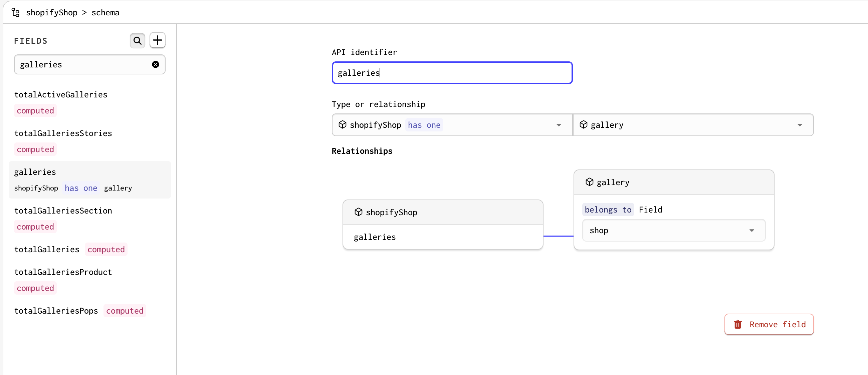The image size is (868, 375).
Task: Click the trash icon on Remove field
Action: tap(737, 324)
